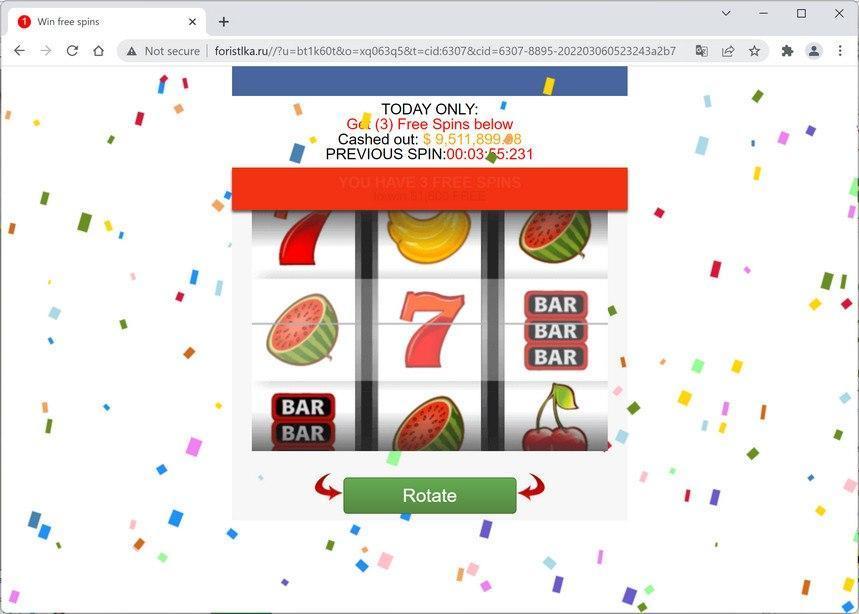This screenshot has height=614, width=859.
Task: Click the green Rotate button
Action: pos(430,495)
